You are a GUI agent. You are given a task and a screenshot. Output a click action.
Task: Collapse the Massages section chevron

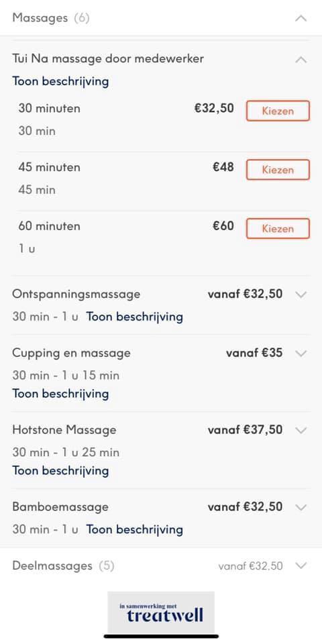[x=301, y=18]
